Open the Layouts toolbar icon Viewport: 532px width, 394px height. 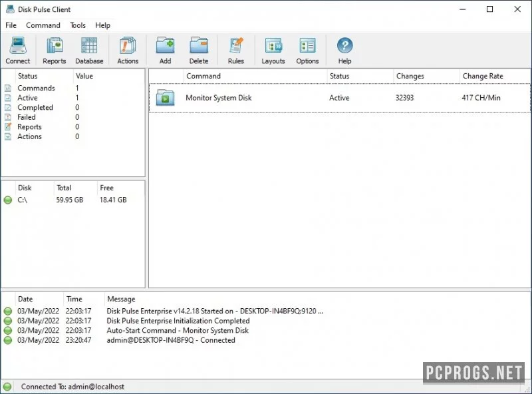click(x=273, y=46)
